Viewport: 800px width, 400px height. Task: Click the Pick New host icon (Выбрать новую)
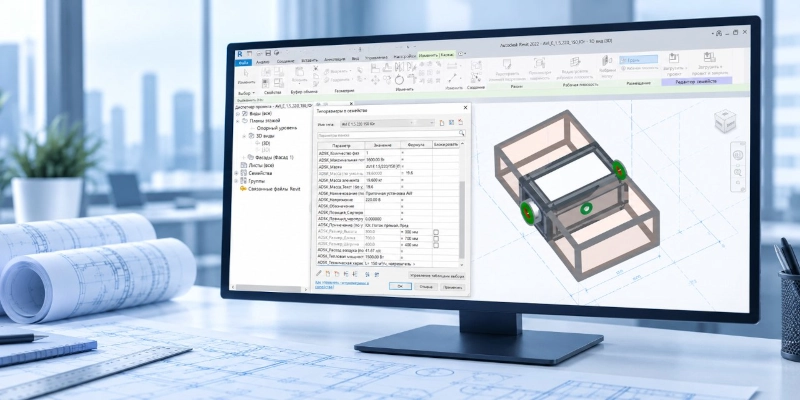coord(607,60)
